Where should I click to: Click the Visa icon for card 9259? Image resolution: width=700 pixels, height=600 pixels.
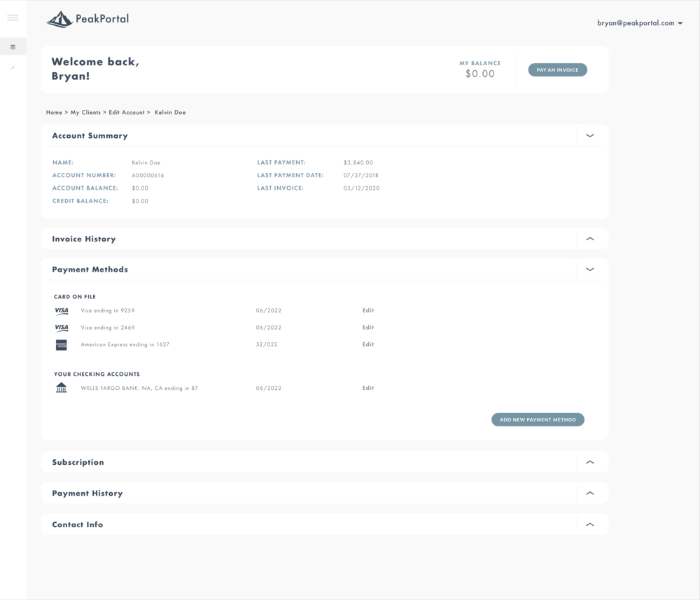click(x=62, y=311)
